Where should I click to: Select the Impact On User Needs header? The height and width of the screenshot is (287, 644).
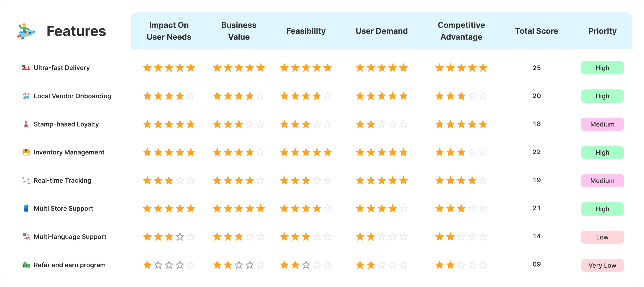[169, 31]
